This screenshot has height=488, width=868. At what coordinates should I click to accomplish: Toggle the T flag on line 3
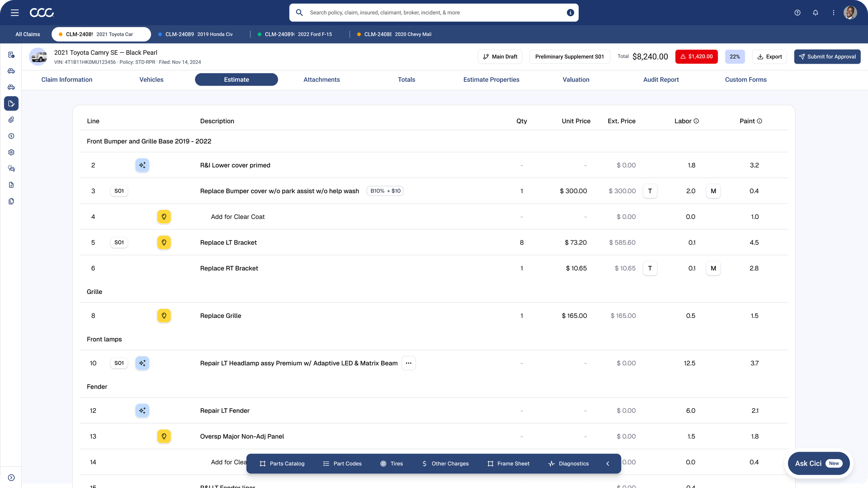tap(650, 191)
